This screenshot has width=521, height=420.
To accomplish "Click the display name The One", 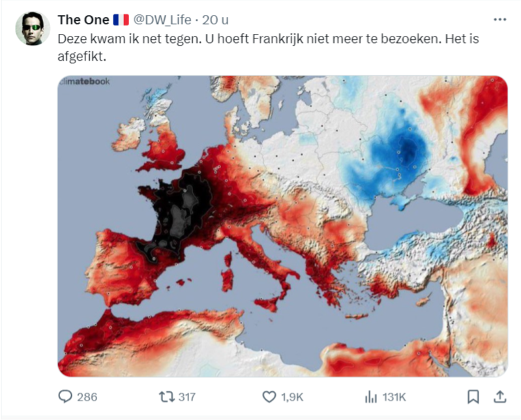I will pyautogui.click(x=83, y=20).
